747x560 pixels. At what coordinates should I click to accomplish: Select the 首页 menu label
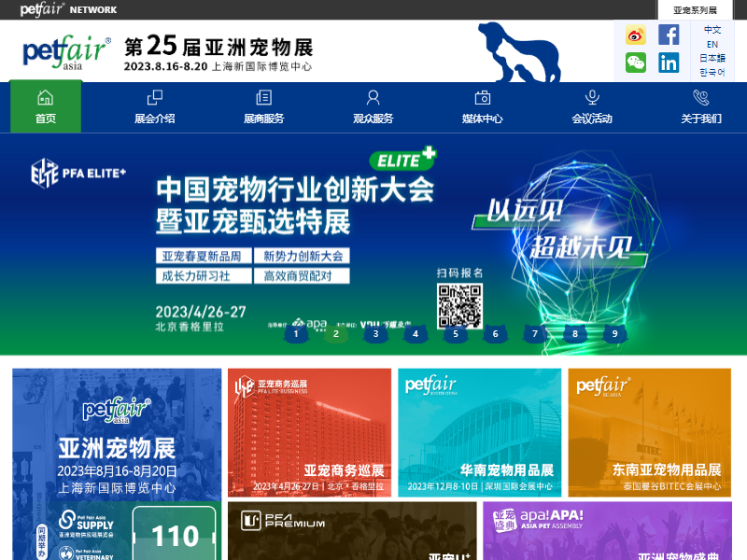45,119
